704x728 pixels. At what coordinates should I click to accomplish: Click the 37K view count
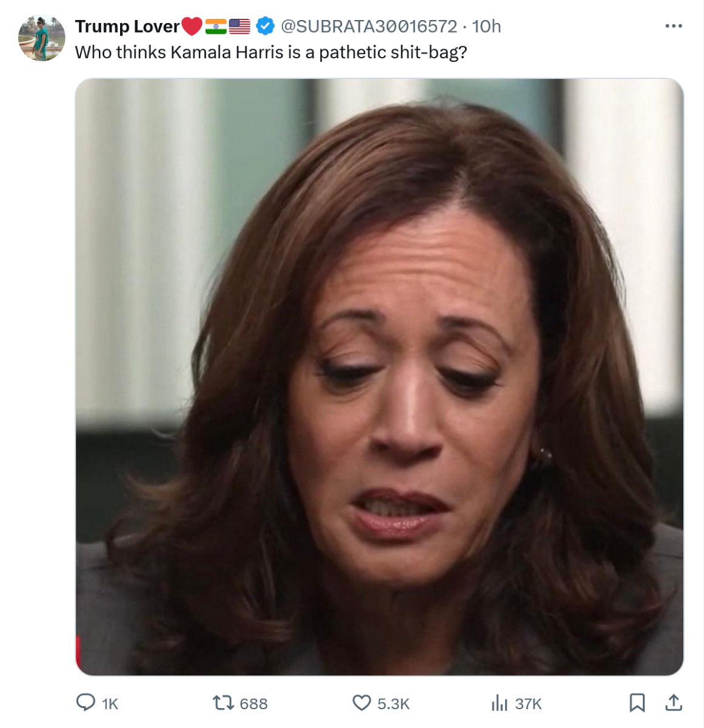pyautogui.click(x=528, y=704)
